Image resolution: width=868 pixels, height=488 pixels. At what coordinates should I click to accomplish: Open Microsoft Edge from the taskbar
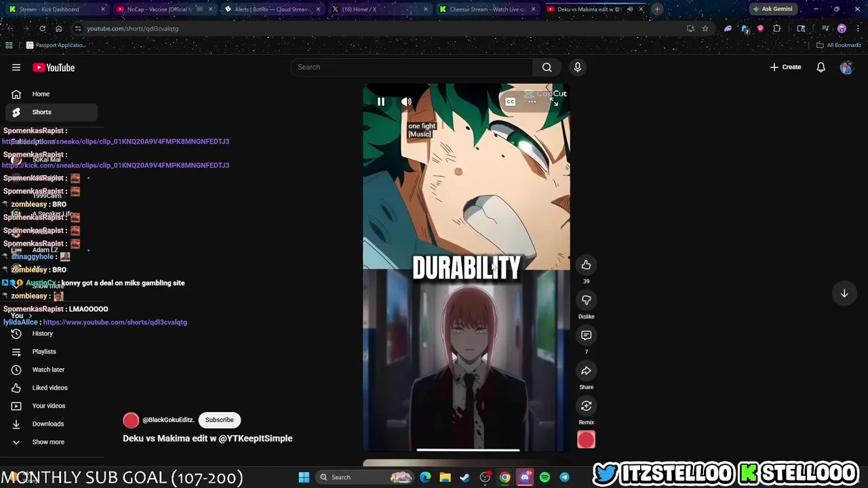coord(425,477)
